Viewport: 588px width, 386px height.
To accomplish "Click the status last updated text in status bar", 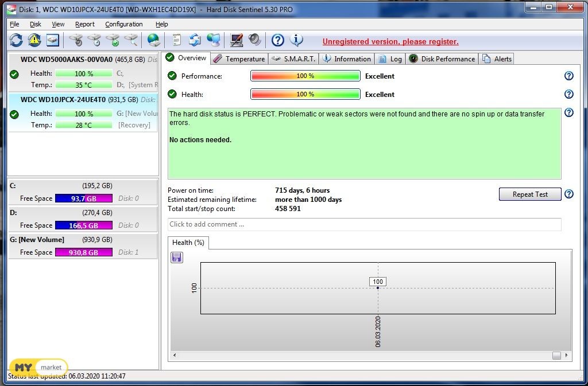I will coord(67,376).
